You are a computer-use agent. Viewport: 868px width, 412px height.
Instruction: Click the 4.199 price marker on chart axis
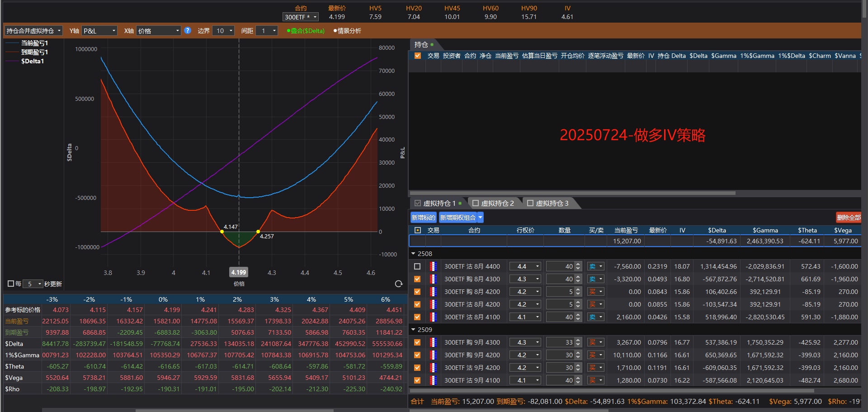point(239,272)
